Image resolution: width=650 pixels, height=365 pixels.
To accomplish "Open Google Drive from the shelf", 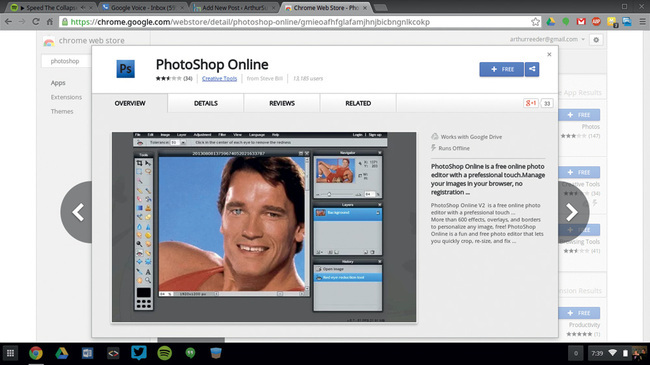I will [62, 353].
